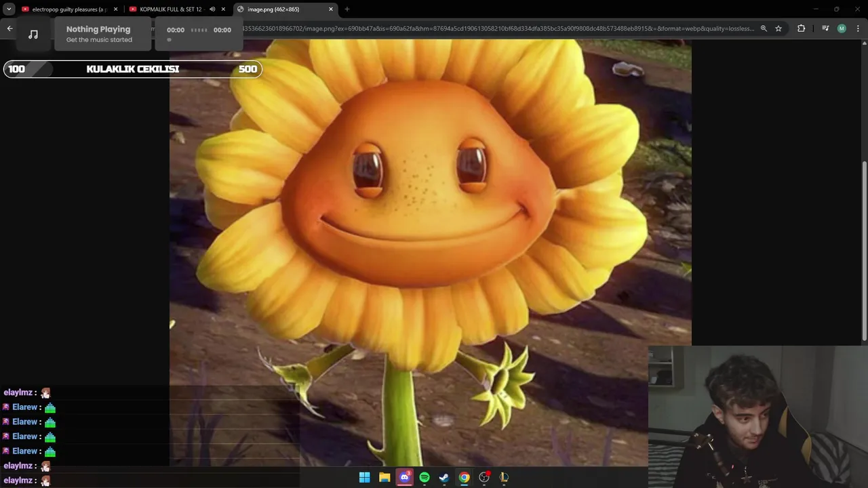Open the Windows Start menu
Viewport: 868px width, 488px height.
(x=365, y=477)
